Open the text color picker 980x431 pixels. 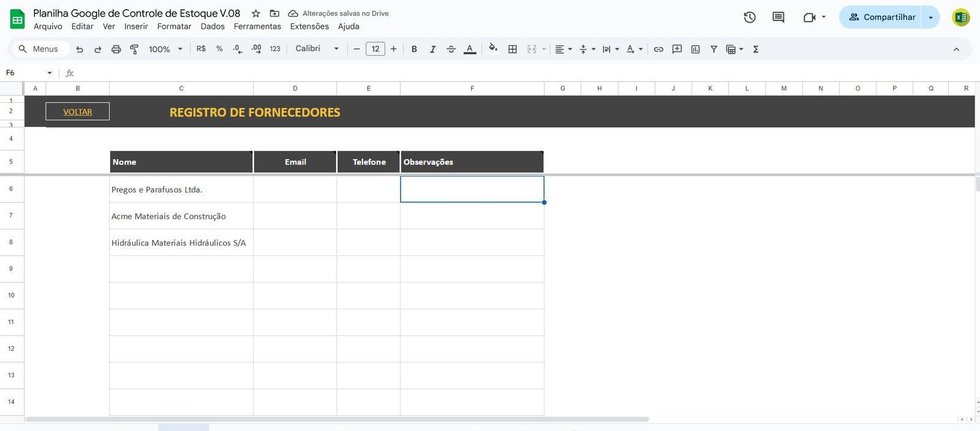tap(470, 49)
